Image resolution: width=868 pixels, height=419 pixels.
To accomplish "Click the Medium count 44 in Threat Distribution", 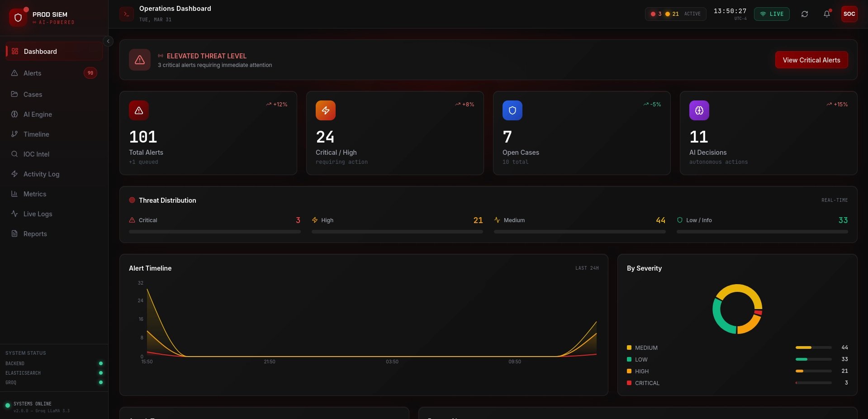I will coord(661,220).
